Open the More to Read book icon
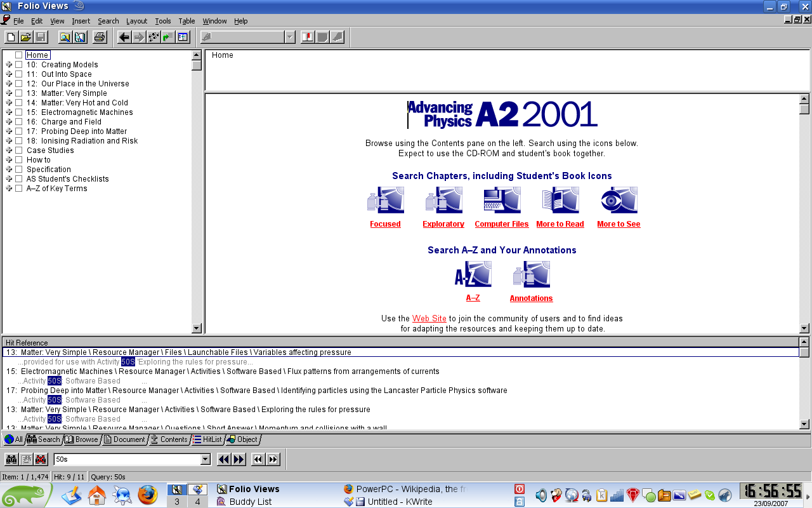This screenshot has height=508, width=812. (x=560, y=201)
